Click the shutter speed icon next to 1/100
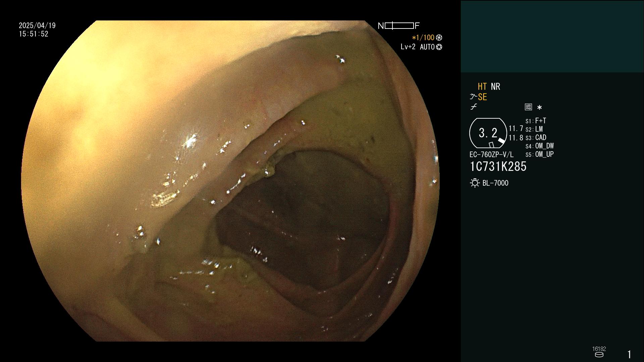Viewport: 644px width, 362px height. [x=439, y=38]
